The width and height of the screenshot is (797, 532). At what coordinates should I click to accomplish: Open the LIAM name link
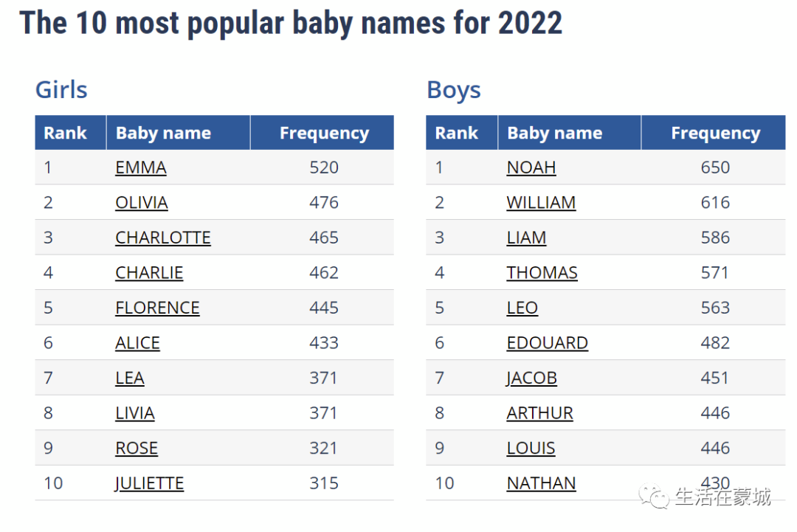point(527,238)
